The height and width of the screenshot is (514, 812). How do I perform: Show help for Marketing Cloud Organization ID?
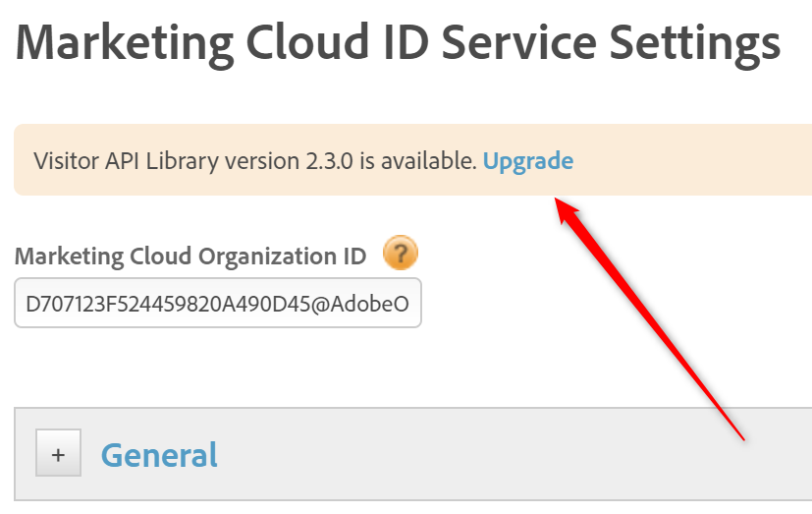tap(400, 254)
